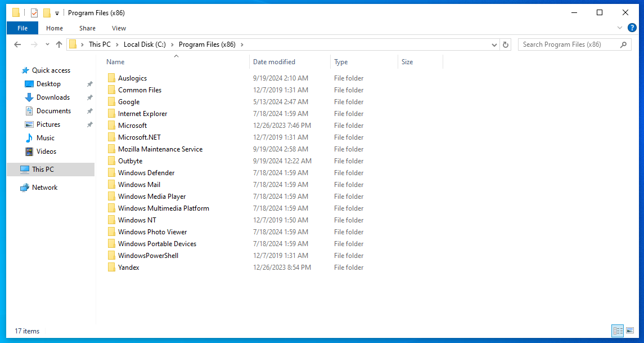Screen dimensions: 644x343
Task: Select the Windows Media Player folder name
Action: [x=152, y=197]
